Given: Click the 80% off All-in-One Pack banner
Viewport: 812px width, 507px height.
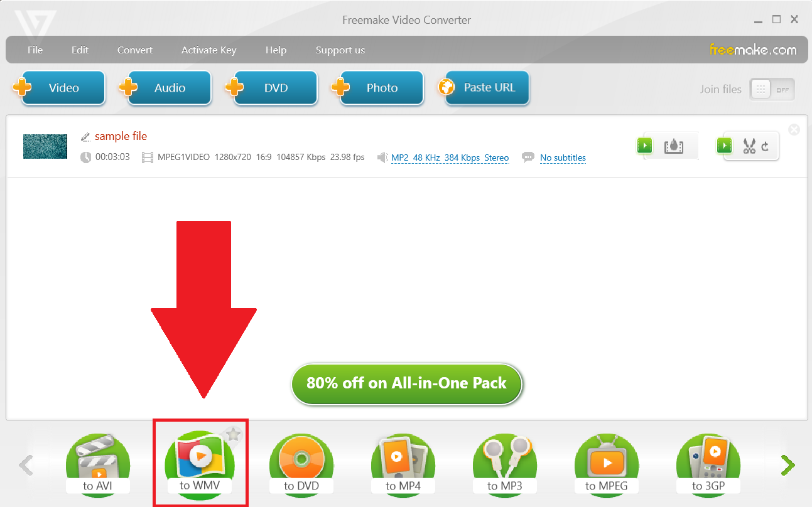Looking at the screenshot, I should click(407, 383).
